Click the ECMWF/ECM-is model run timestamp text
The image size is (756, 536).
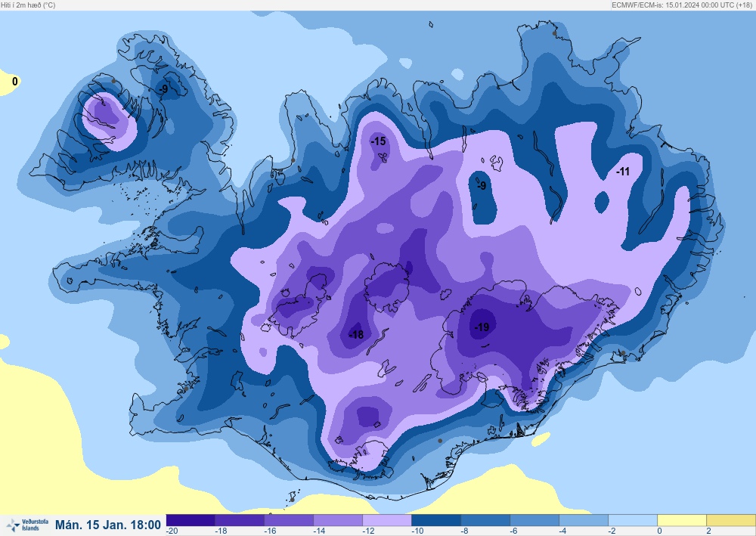tap(682, 5)
